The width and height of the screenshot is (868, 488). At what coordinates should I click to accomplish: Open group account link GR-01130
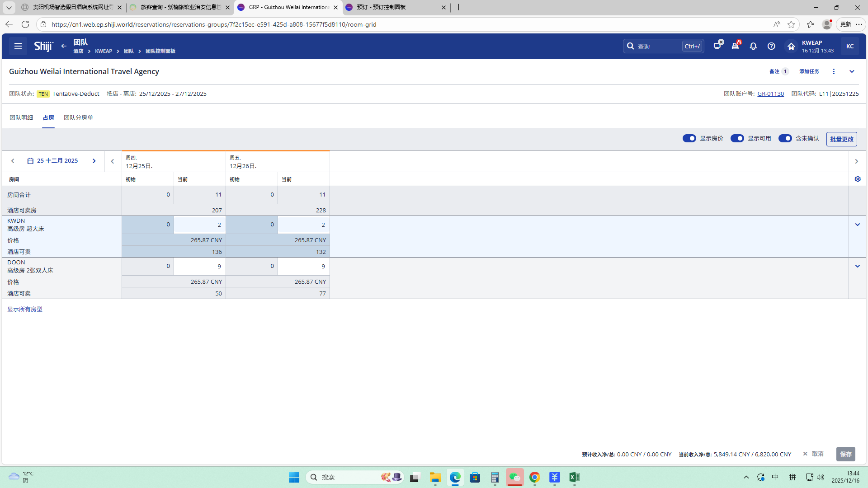coord(770,94)
